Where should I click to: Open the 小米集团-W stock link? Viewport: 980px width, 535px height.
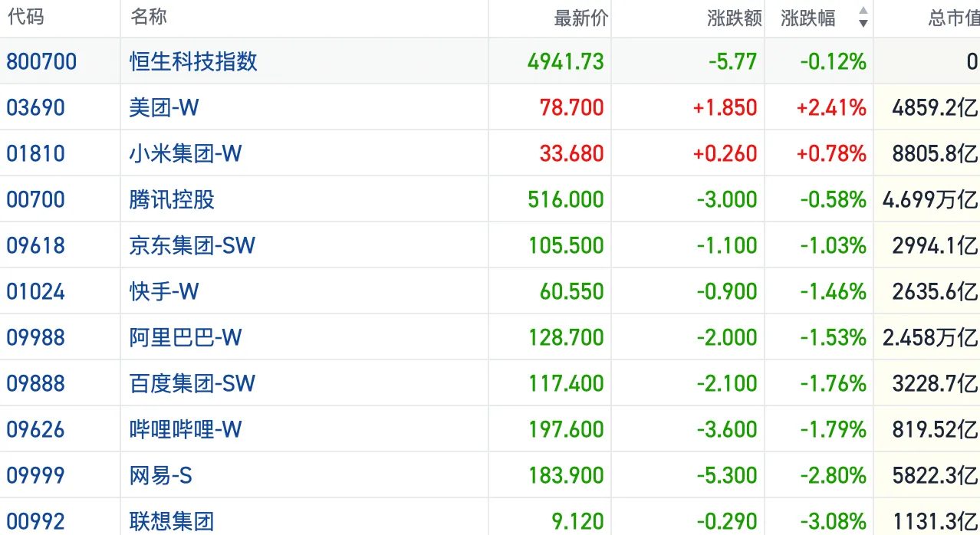tap(186, 153)
